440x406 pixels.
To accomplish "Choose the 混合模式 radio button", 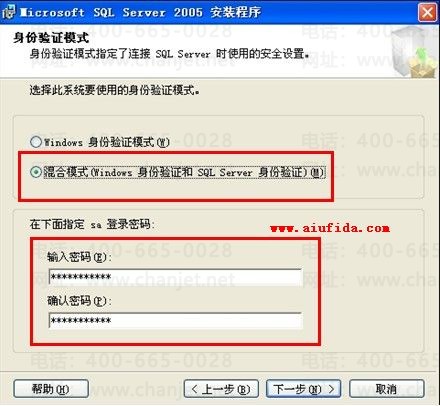I will [36, 172].
